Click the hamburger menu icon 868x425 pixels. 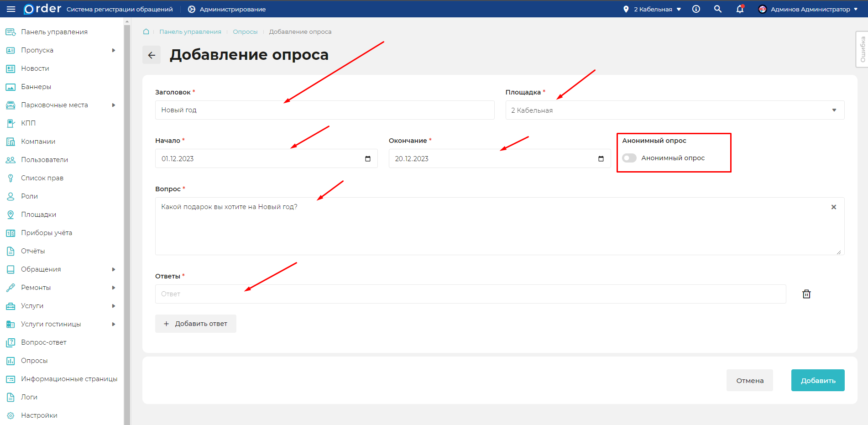[11, 9]
